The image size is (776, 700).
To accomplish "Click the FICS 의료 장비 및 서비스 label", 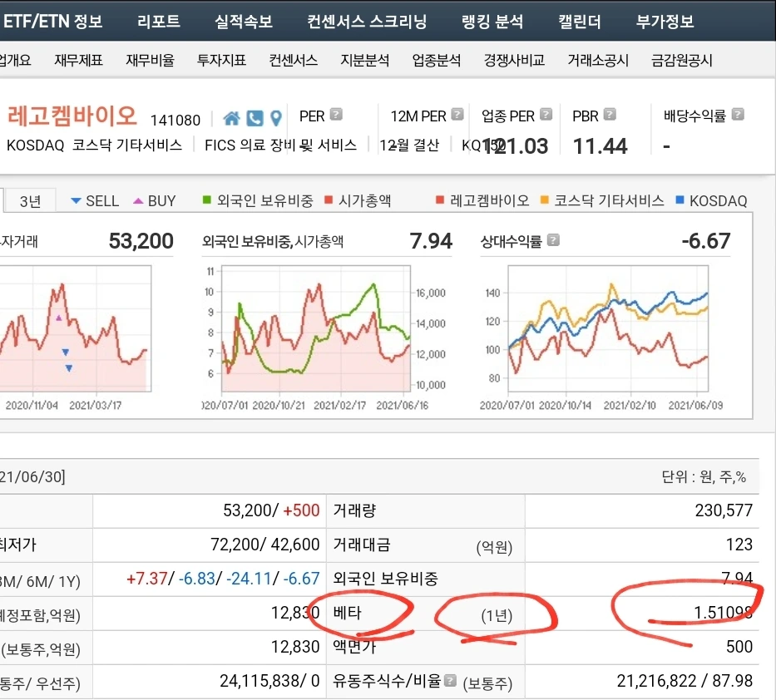I will [x=280, y=145].
